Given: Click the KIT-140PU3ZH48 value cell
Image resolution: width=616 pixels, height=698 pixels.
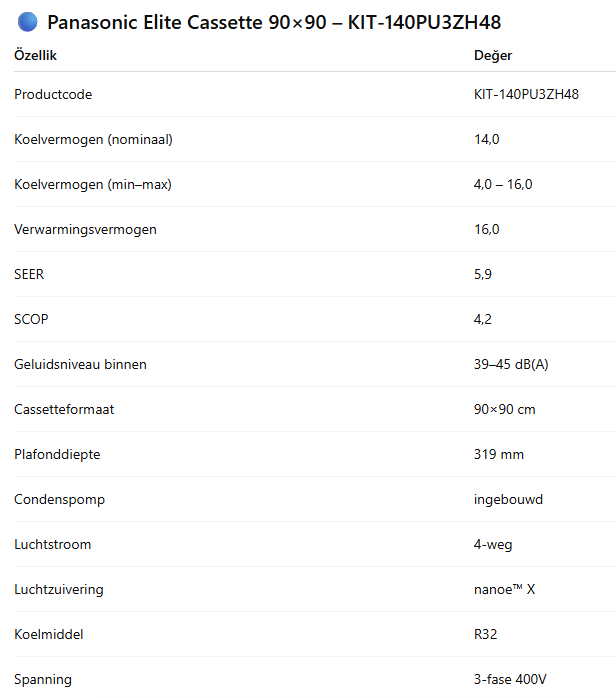Looking at the screenshot, I should click(x=527, y=94).
